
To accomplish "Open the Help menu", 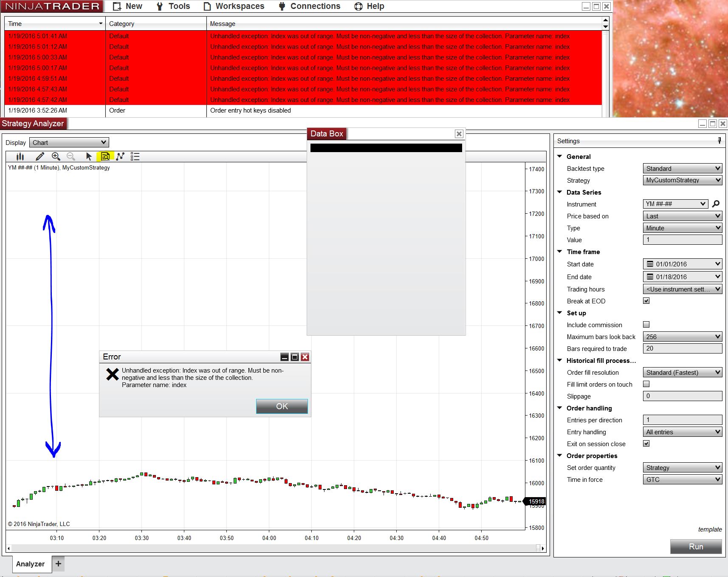I will pos(369,6).
